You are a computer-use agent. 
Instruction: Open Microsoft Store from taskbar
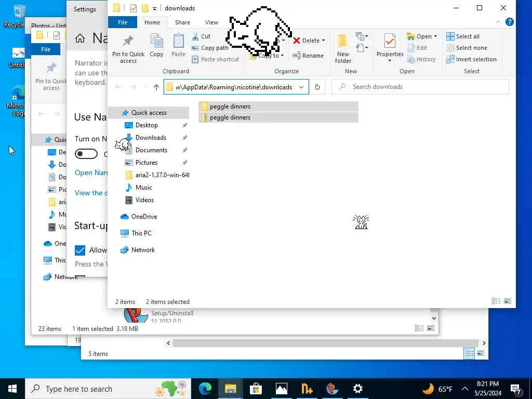tap(256, 389)
